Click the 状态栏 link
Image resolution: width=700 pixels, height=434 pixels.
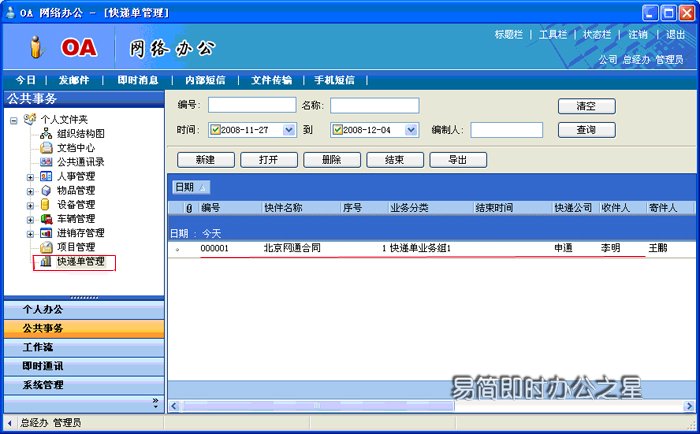coord(597,34)
